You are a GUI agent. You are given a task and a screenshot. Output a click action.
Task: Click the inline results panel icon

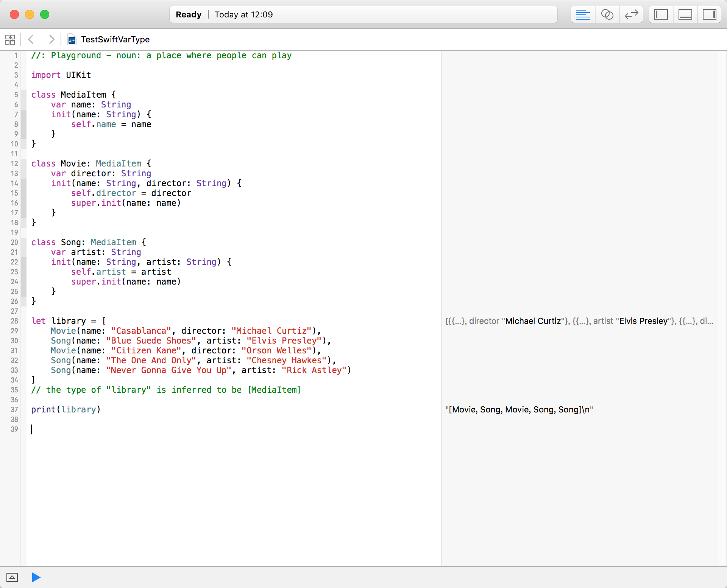click(582, 14)
